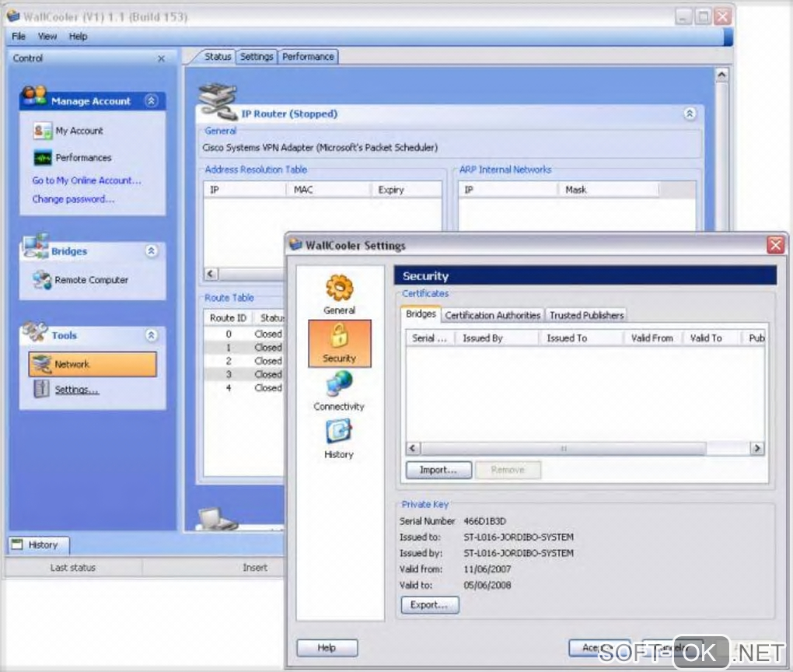The image size is (793, 672).
Task: Select History icon in Settings dialog
Action: coord(339,432)
